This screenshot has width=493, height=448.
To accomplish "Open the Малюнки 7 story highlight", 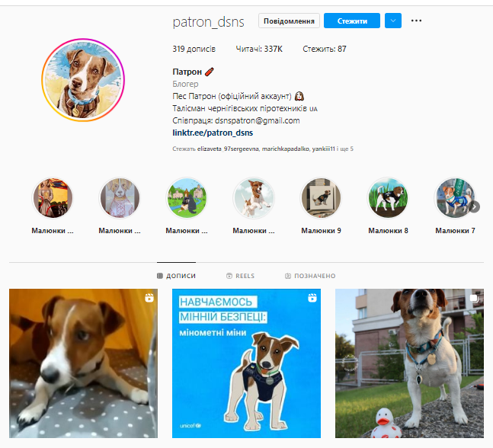I will (455, 206).
